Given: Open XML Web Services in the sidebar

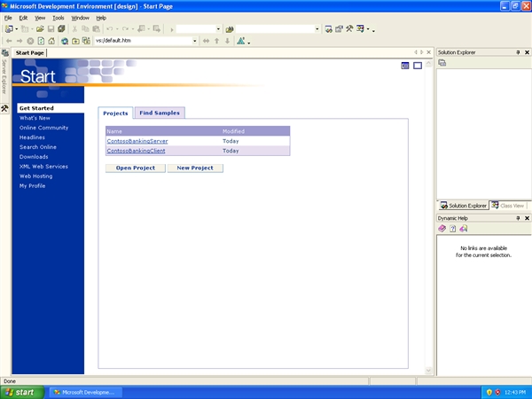Looking at the screenshot, I should (43, 167).
